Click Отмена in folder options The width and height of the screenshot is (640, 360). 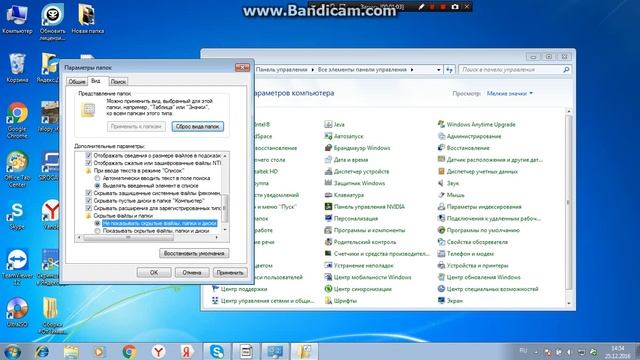point(192,273)
